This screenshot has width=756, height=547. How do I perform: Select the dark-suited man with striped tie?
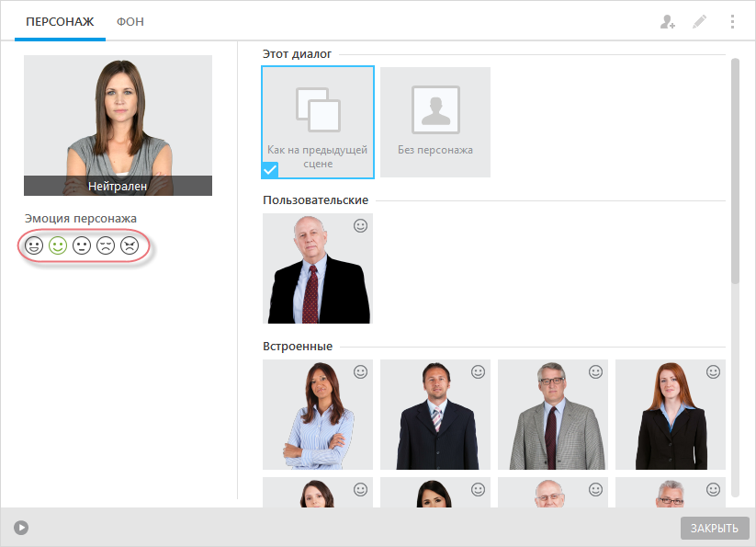(x=435, y=415)
